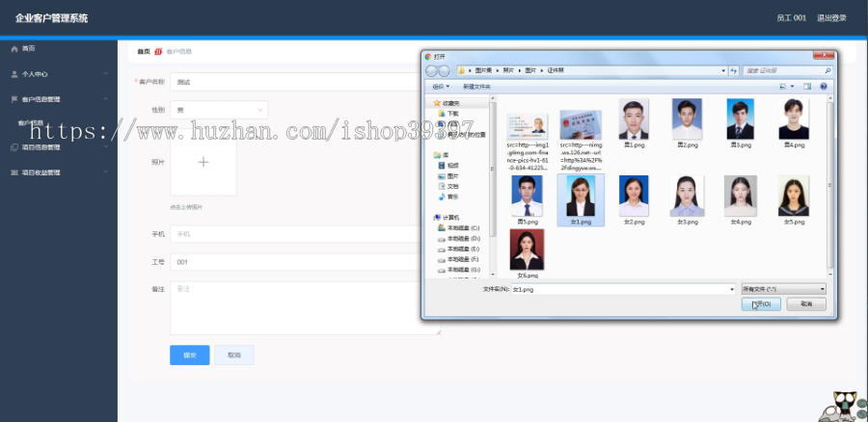Screen dimensions: 868x422
Task: Select 本地磁盘 (D:) drive
Action: coord(459,238)
